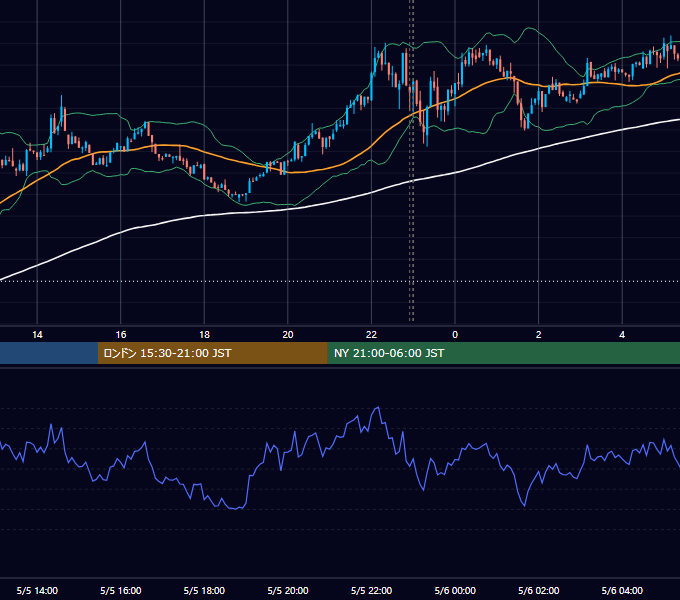Screen dimensions: 680x600
Task: Click the 5/5 14:00 bottom axis label
Action: point(37,590)
